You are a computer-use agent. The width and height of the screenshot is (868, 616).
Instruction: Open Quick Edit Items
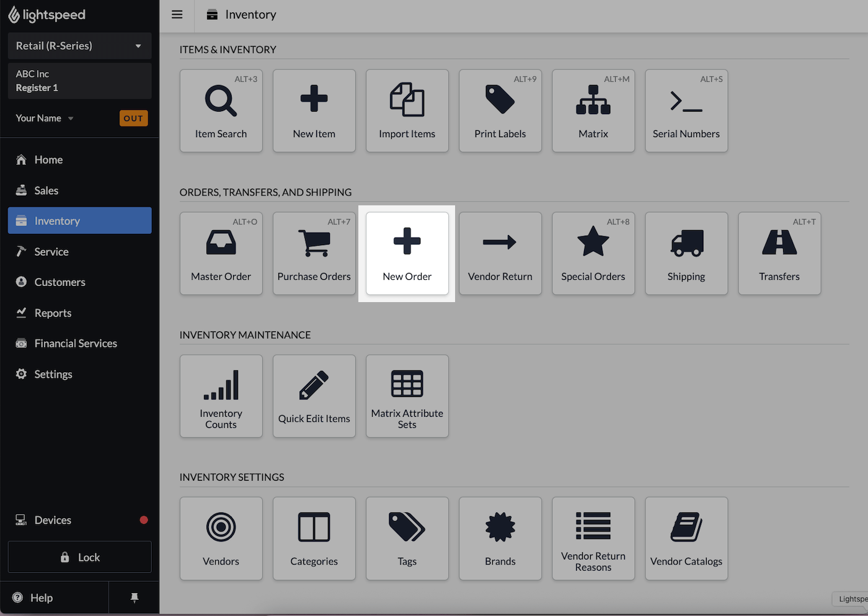coord(314,396)
